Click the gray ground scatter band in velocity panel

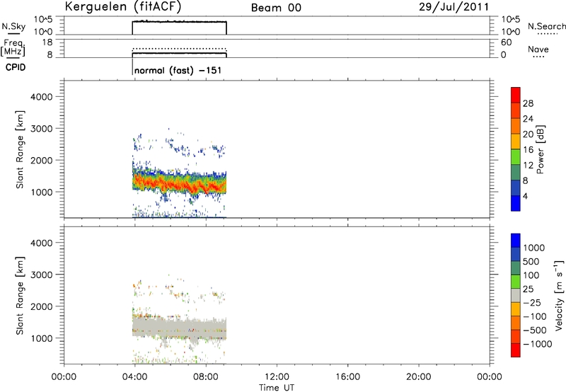click(x=180, y=328)
